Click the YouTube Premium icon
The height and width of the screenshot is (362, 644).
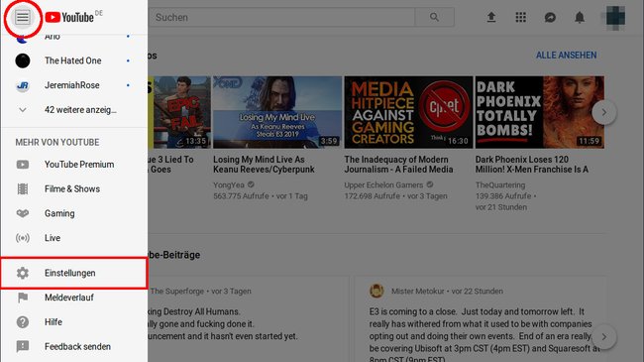pyautogui.click(x=23, y=165)
